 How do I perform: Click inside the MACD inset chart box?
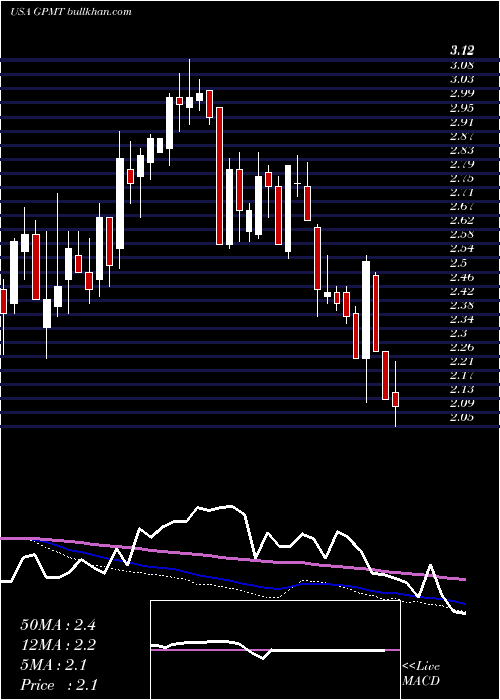(275, 650)
